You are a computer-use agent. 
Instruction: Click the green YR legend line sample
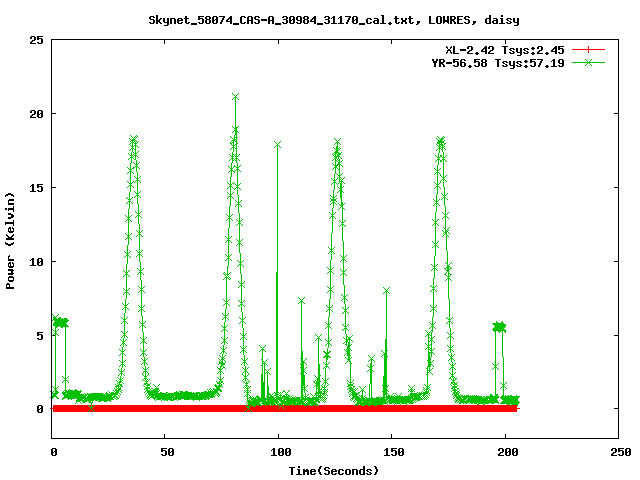point(588,62)
